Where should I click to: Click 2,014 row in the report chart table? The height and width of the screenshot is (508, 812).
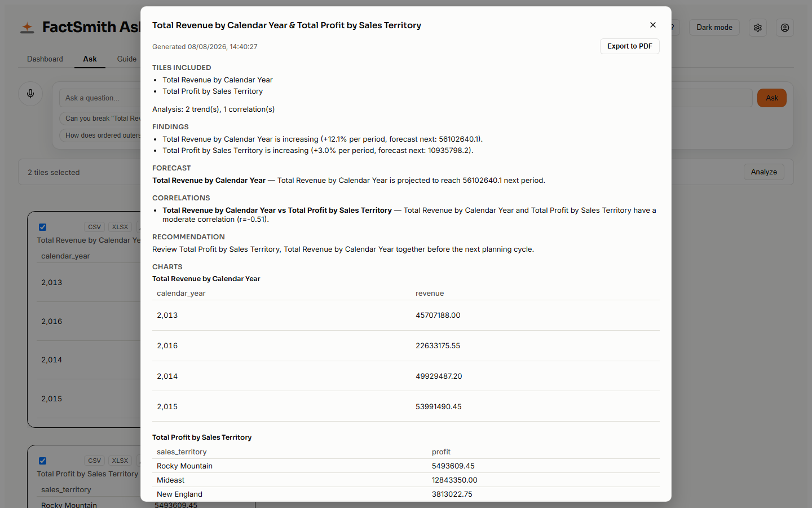pos(406,376)
